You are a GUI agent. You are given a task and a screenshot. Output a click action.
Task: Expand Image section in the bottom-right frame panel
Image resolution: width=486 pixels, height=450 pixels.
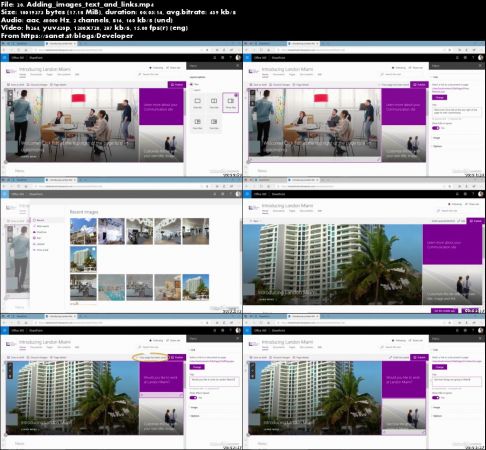point(436,407)
